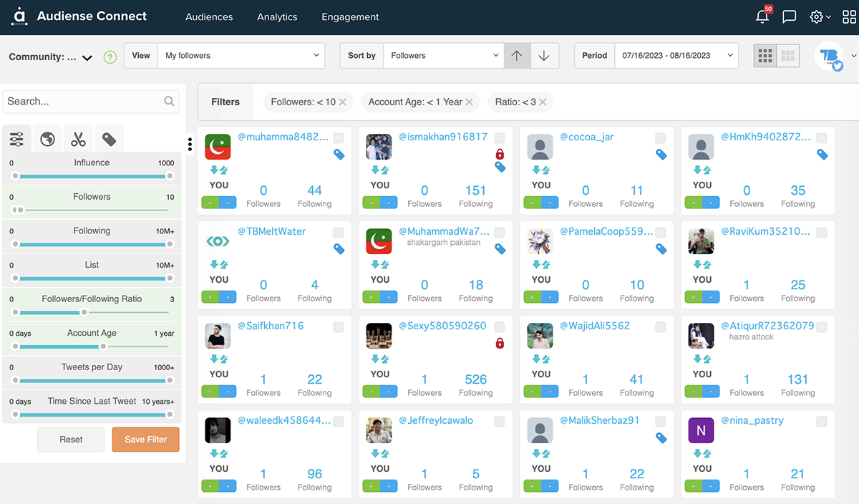The height and width of the screenshot is (504, 859).
Task: Click the tag icon on @HmKh9402872 card
Action: click(822, 154)
